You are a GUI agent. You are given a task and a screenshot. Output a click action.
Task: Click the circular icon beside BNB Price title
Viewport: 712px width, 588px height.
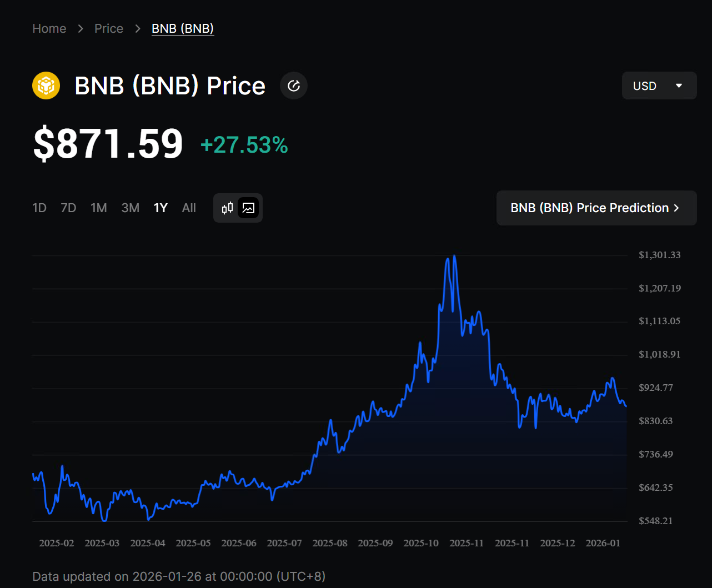point(294,86)
